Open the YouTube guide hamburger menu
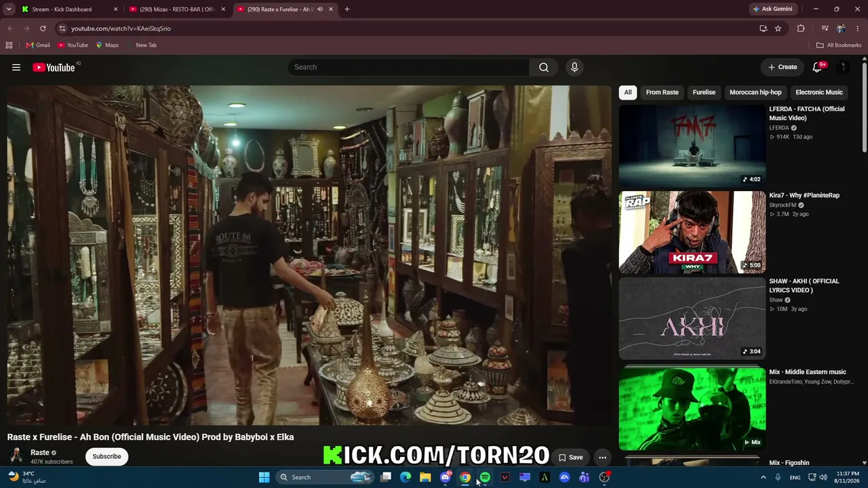Screen dimensions: 868x488 16,67
